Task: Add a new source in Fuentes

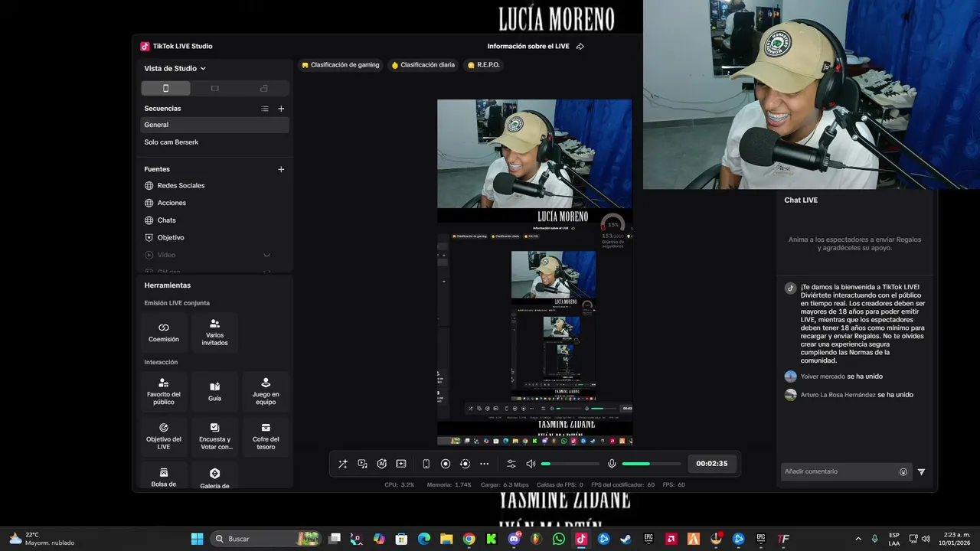Action: click(x=281, y=169)
